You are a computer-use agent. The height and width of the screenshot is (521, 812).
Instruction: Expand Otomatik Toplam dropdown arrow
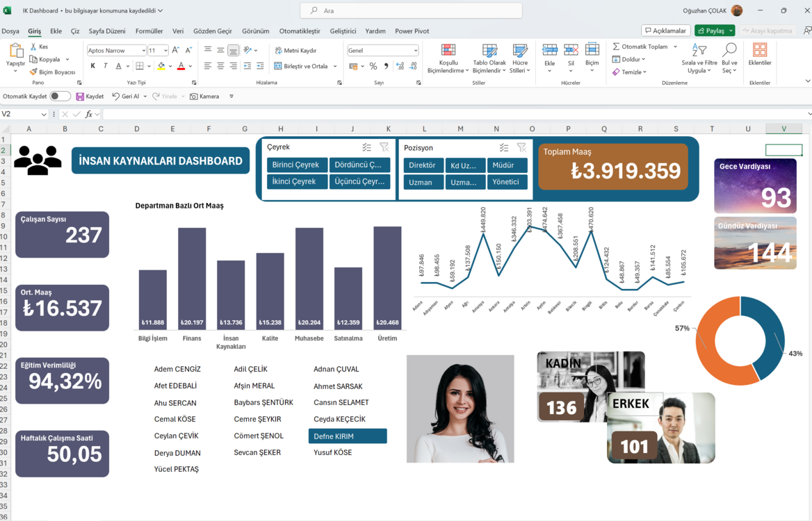pos(675,47)
